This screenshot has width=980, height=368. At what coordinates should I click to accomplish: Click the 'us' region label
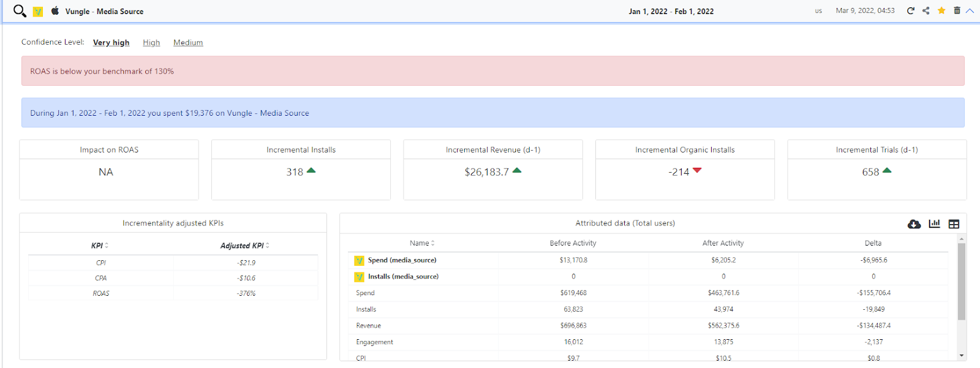[x=818, y=11]
